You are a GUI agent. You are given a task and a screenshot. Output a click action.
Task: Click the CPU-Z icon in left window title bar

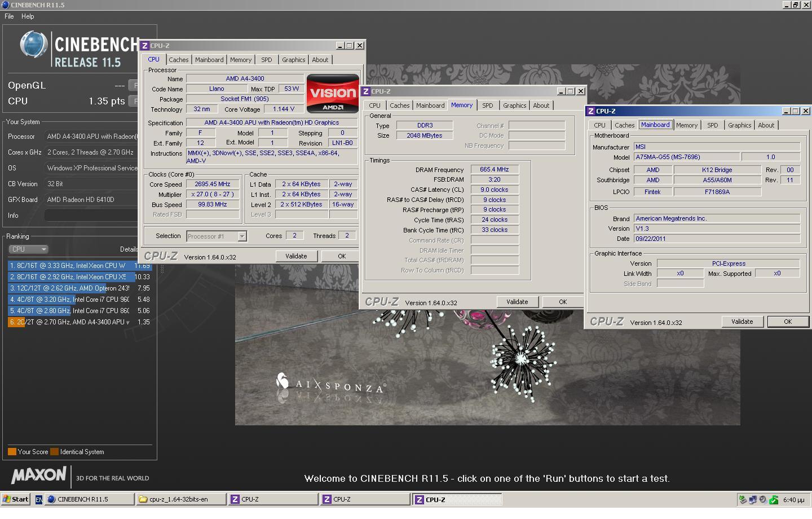145,46
